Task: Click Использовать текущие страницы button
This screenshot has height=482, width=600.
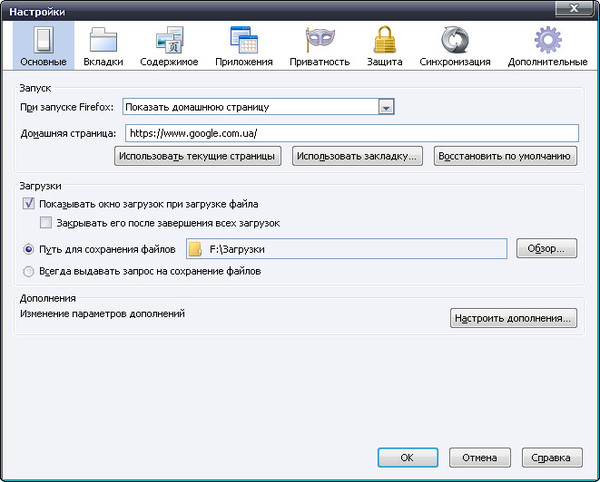Action: (197, 156)
